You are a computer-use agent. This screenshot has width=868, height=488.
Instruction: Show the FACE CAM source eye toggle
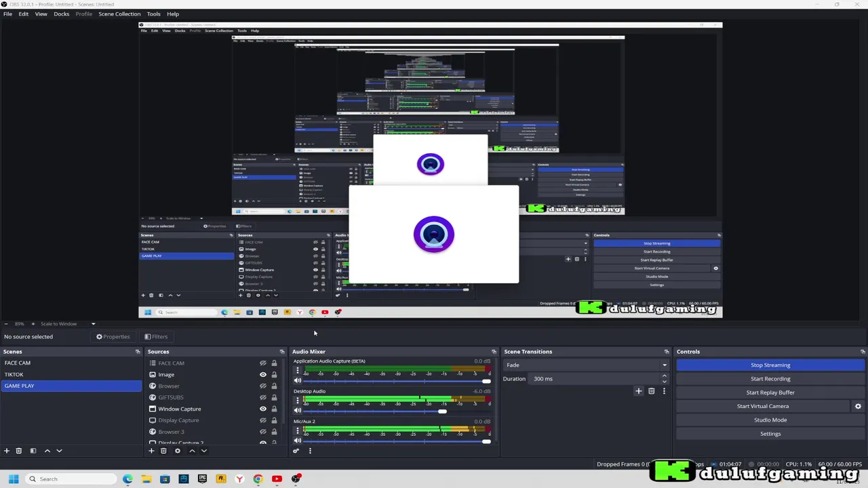pyautogui.click(x=263, y=363)
